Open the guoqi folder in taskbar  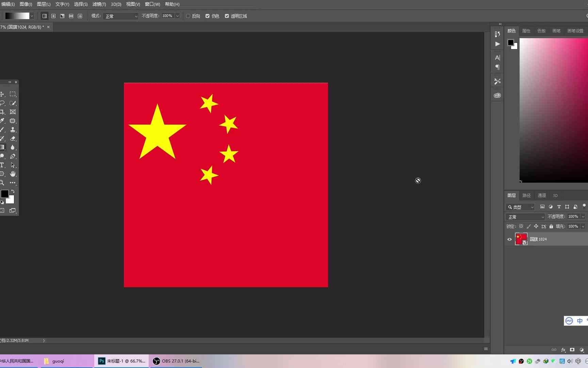pos(67,361)
